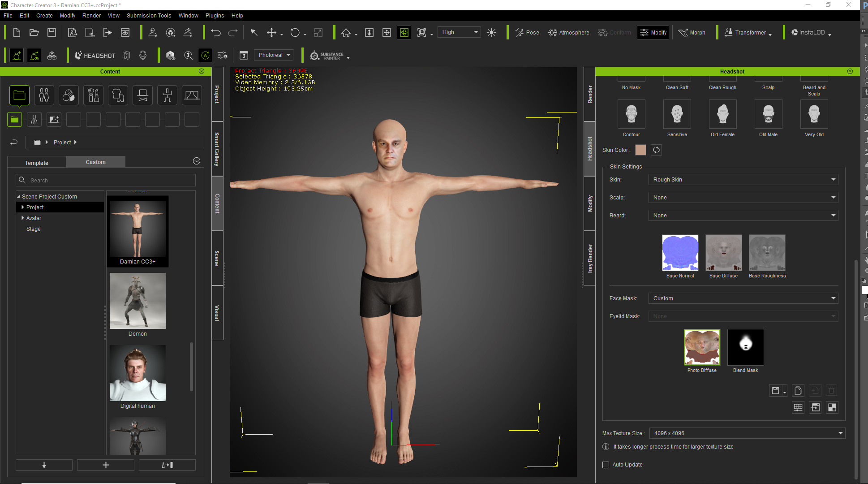Switch to the Smart Gallery side tab
This screenshot has height=484, width=868.
click(217, 149)
